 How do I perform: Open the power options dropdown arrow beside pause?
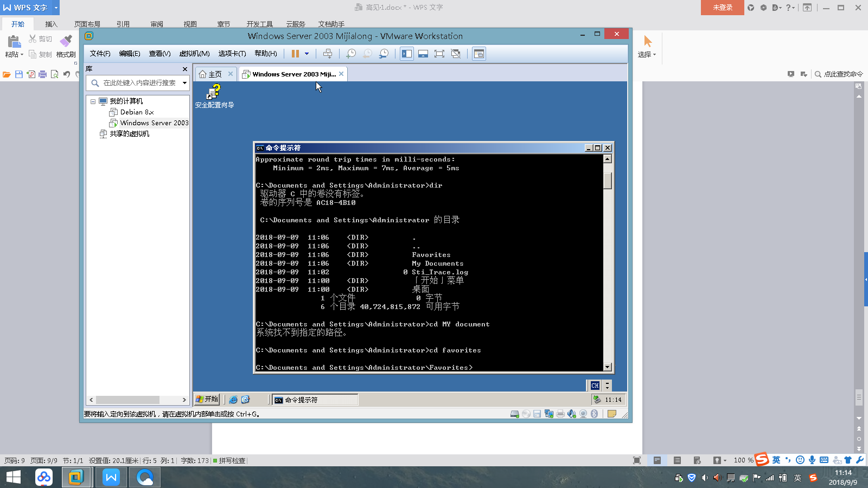point(307,54)
